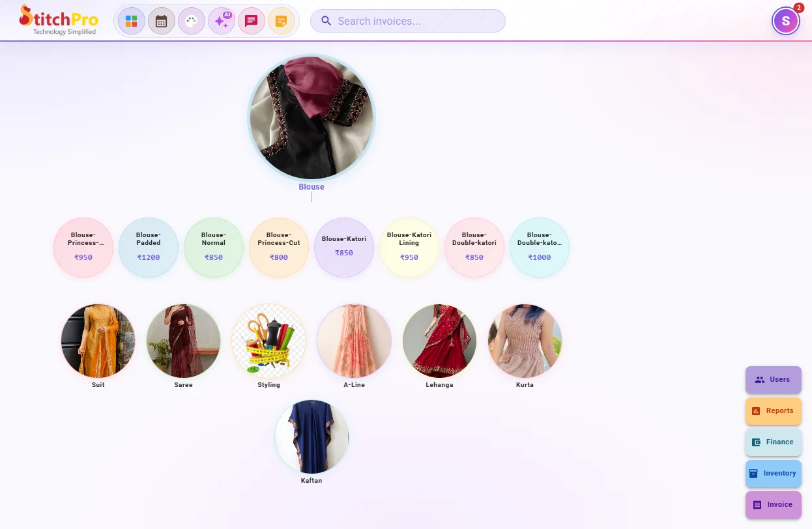Focus the Search invoices field
This screenshot has height=529, width=812.
click(x=408, y=21)
